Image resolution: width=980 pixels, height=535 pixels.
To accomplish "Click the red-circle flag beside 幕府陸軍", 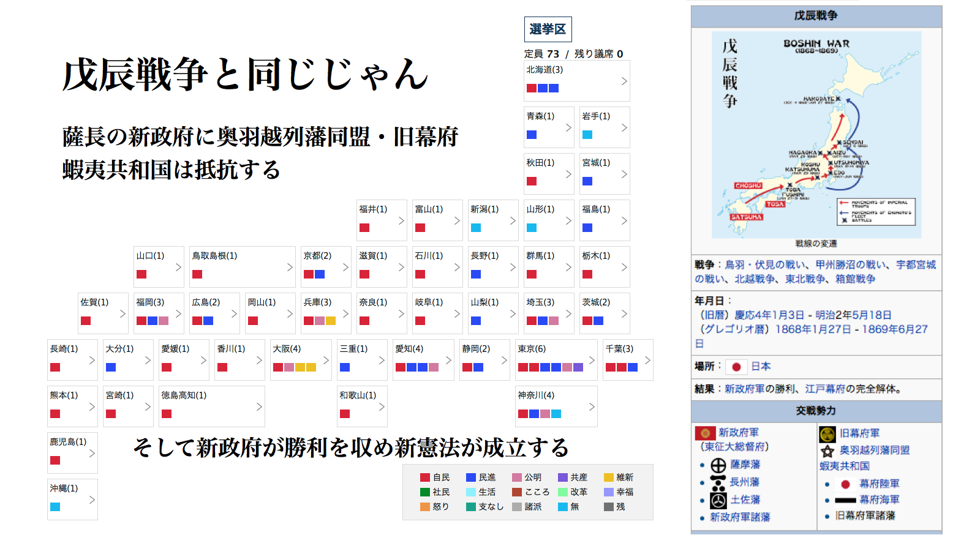I will click(845, 484).
